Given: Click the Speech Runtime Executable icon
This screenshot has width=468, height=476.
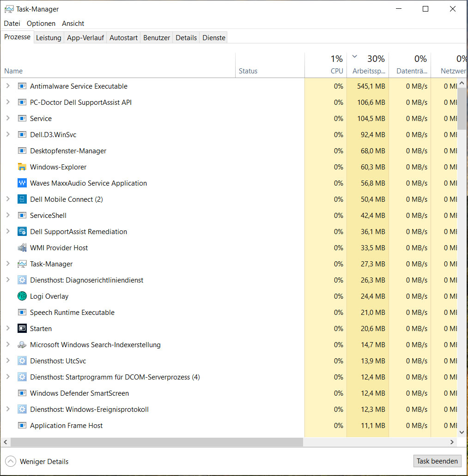Looking at the screenshot, I should tap(22, 313).
